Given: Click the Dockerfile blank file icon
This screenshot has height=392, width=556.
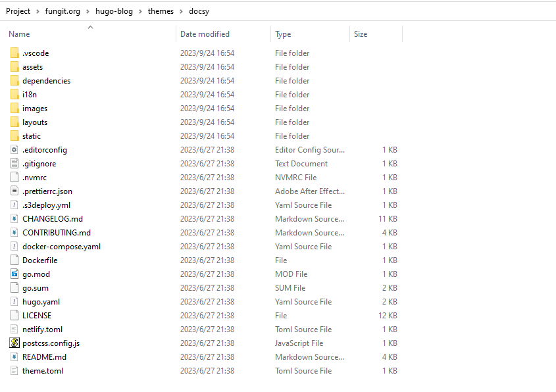Looking at the screenshot, I should click(14, 260).
